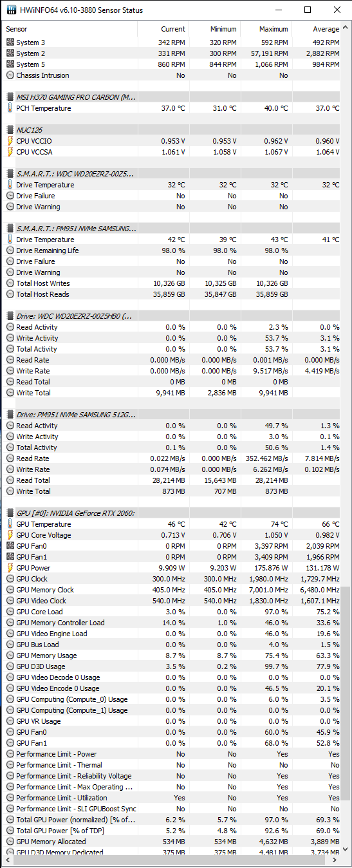Click the GPU Power lightning icon
This screenshot has height=868, width=352.
point(10,568)
